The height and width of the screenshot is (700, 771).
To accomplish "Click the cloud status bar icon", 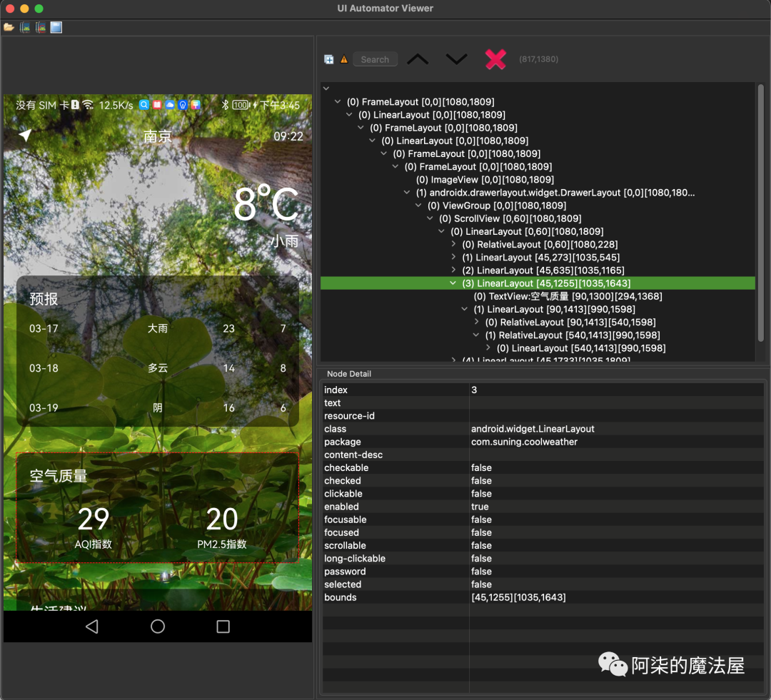I will [x=170, y=105].
